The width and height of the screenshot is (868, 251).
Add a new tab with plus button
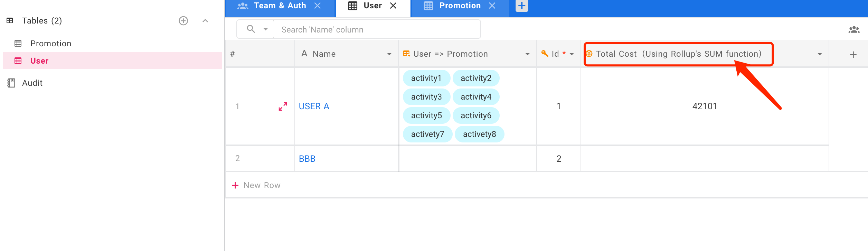pos(522,6)
